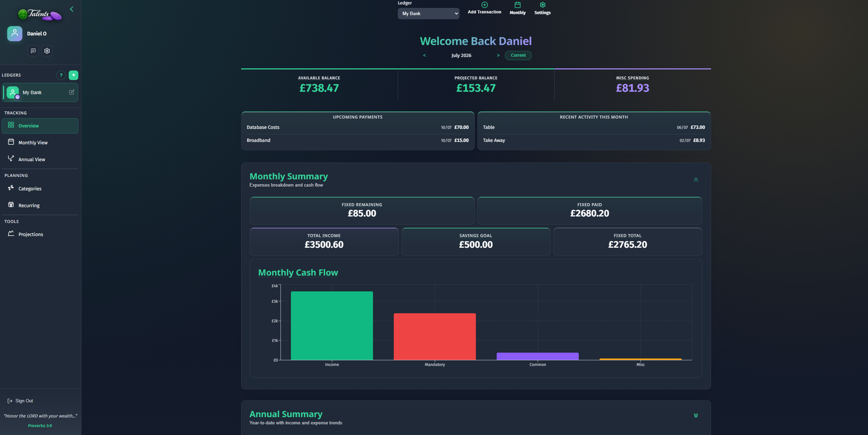Click the Proverbs 3:9 reference
868x435 pixels.
pos(40,426)
